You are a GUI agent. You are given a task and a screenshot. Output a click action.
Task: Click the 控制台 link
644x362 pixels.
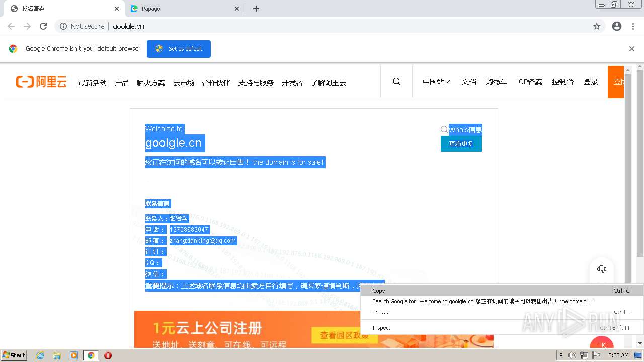[x=562, y=82]
